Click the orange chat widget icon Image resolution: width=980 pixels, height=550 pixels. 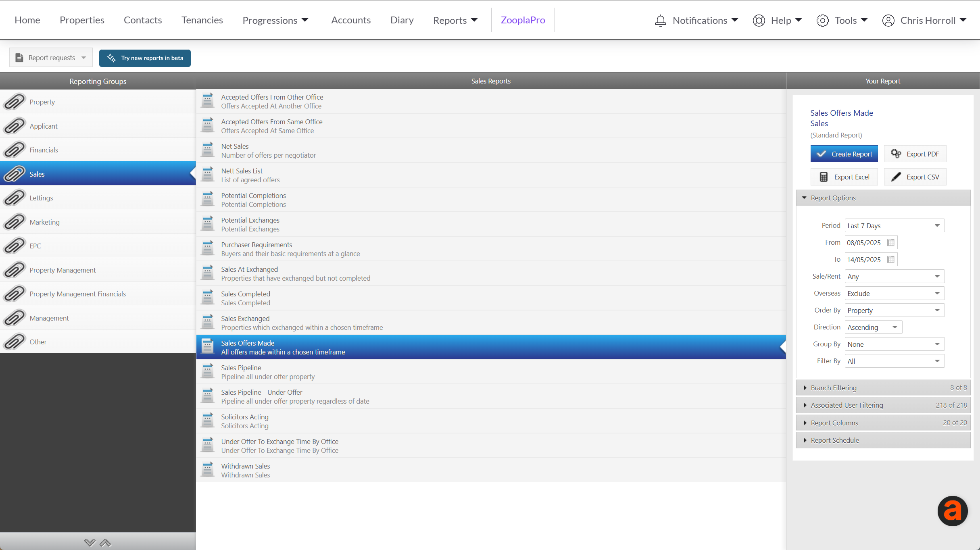tap(952, 511)
